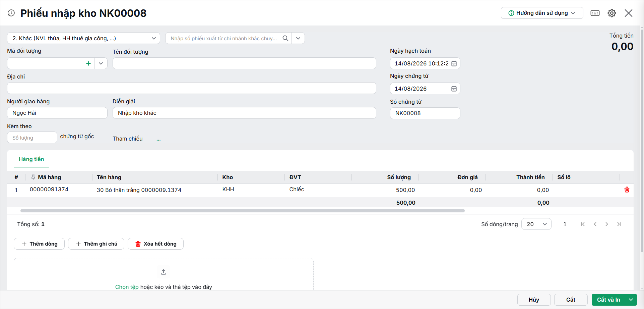Click Thêm dòng button
Image resolution: width=644 pixels, height=309 pixels.
pos(39,244)
